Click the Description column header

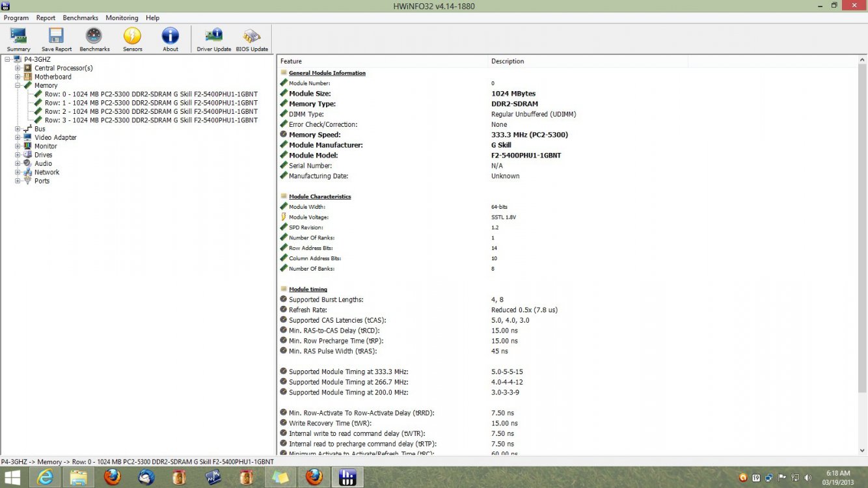588,61
